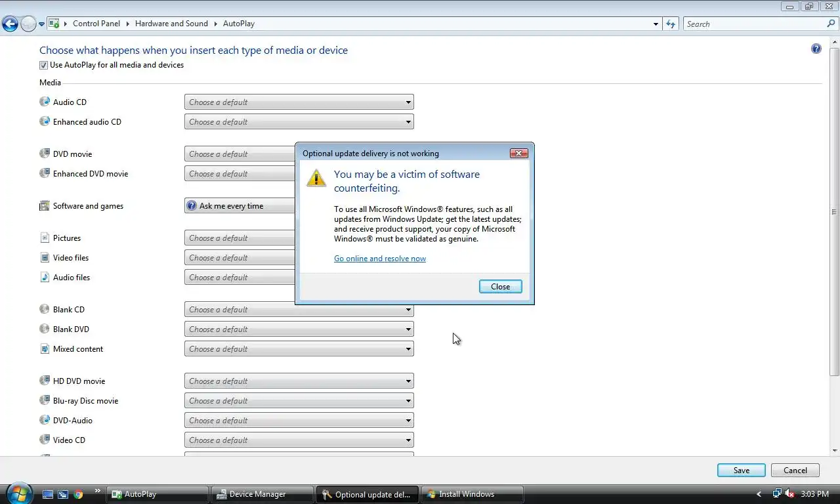Click the Mixed content icon
This screenshot has width=840, height=504.
click(45, 348)
